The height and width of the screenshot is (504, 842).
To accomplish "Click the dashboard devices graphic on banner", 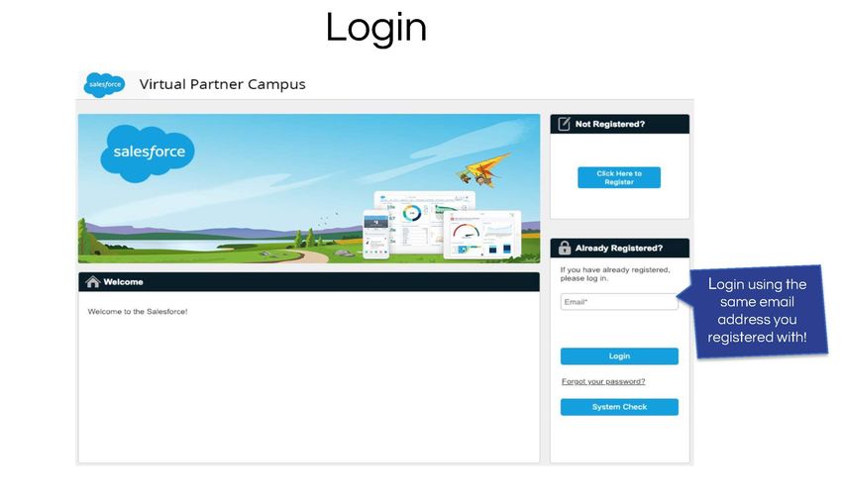I will tap(442, 225).
